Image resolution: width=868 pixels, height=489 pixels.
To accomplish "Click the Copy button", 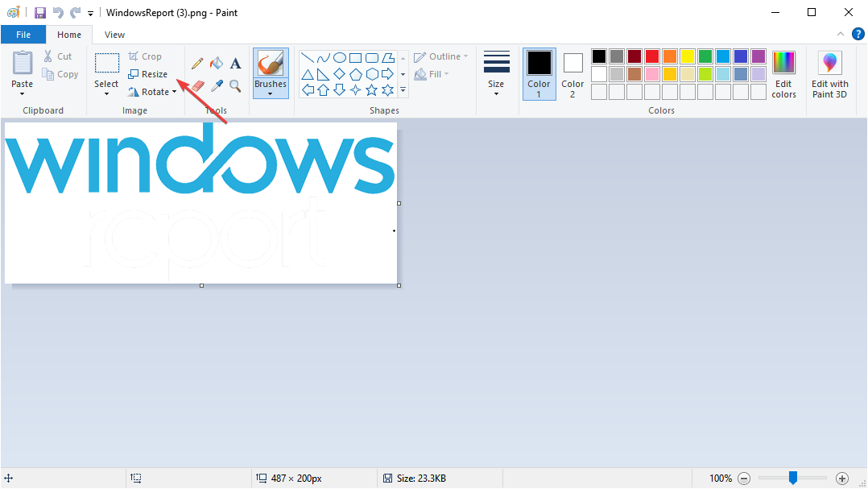I will pyautogui.click(x=60, y=74).
